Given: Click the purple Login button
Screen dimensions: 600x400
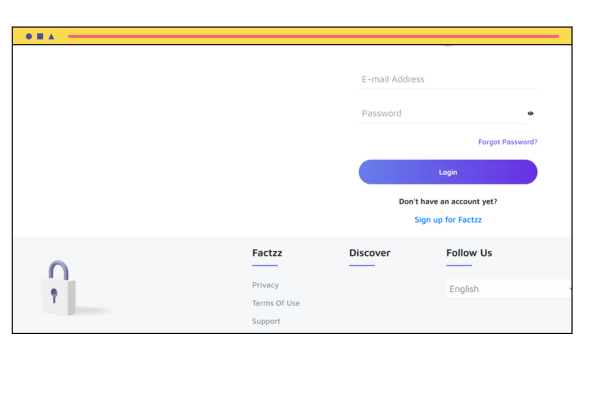Looking at the screenshot, I should tap(448, 172).
